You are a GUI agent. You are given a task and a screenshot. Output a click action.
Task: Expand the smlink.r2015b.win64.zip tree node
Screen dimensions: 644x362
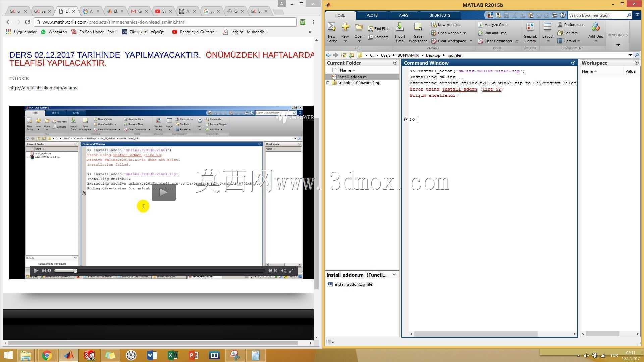(x=328, y=83)
